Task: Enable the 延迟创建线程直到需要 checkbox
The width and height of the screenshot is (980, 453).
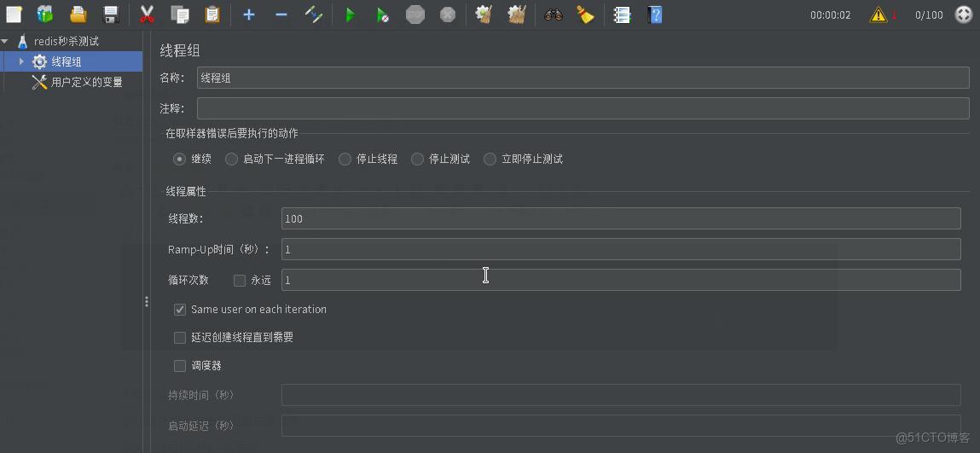Action: click(180, 338)
